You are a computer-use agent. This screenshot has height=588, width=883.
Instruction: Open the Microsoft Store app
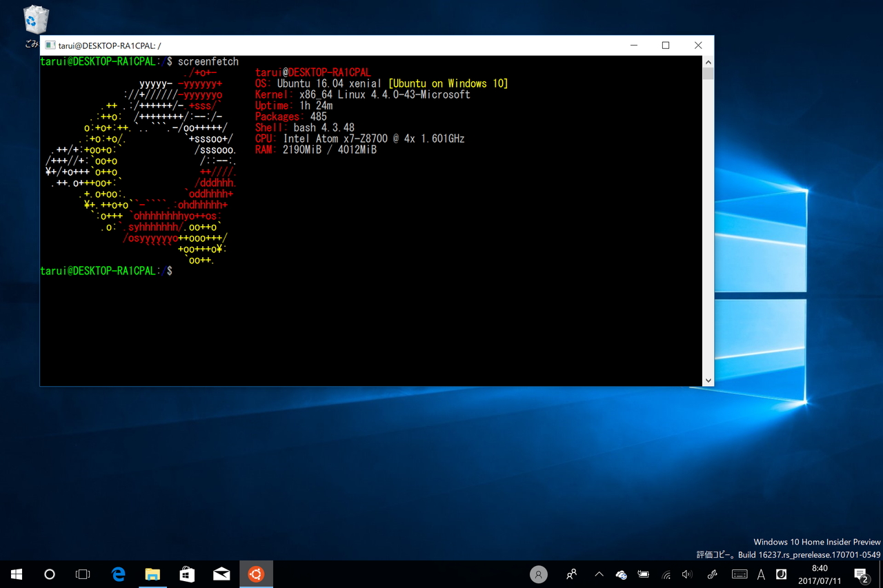[187, 574]
